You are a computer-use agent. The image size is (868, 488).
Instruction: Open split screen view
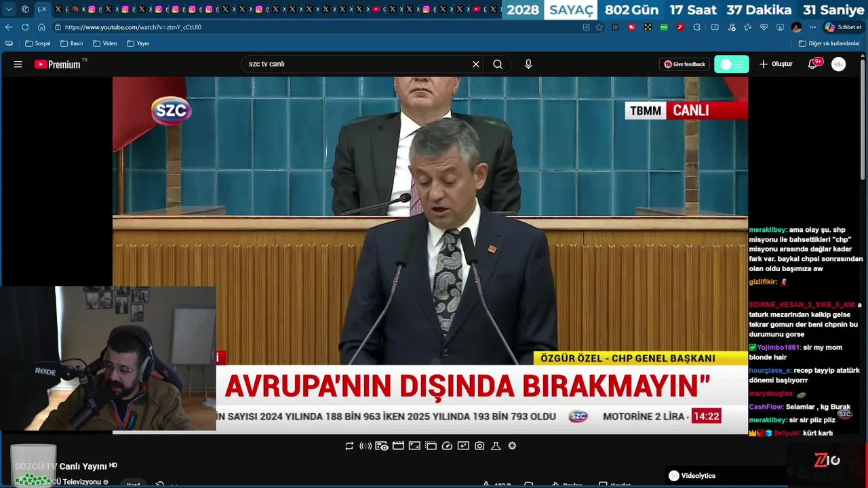(x=715, y=27)
